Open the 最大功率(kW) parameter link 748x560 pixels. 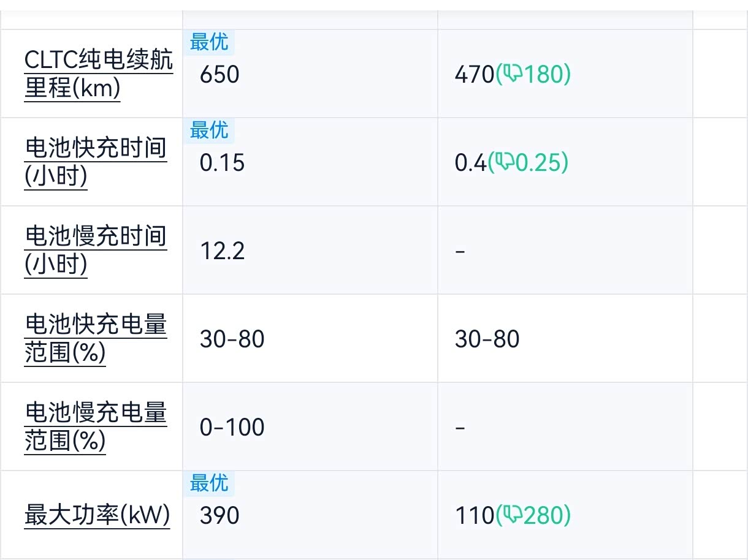coord(97,515)
